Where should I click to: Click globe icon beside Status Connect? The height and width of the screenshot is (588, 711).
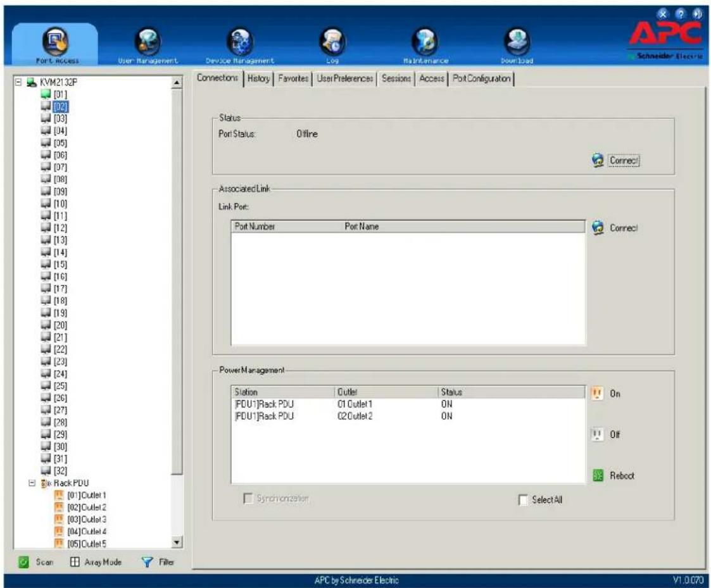[598, 160]
